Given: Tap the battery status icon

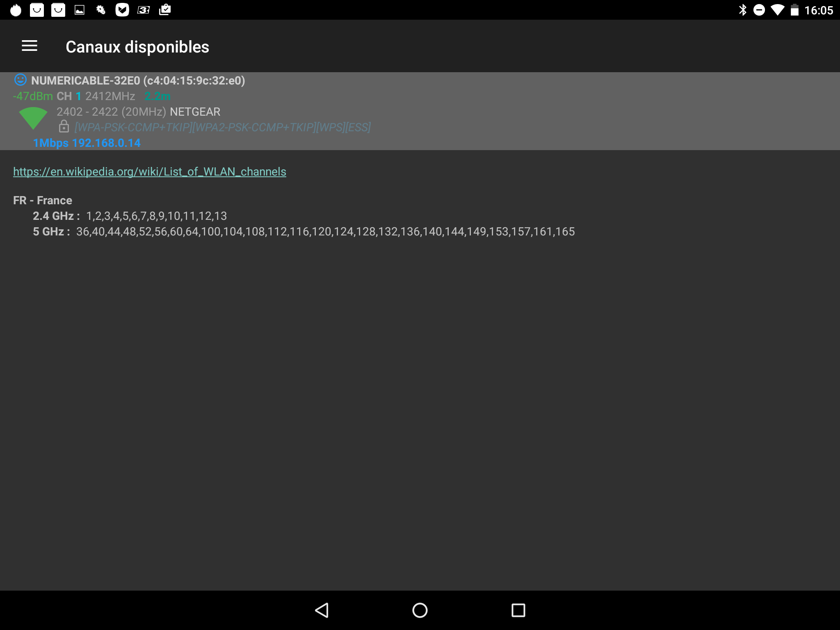Looking at the screenshot, I should coord(794,10).
